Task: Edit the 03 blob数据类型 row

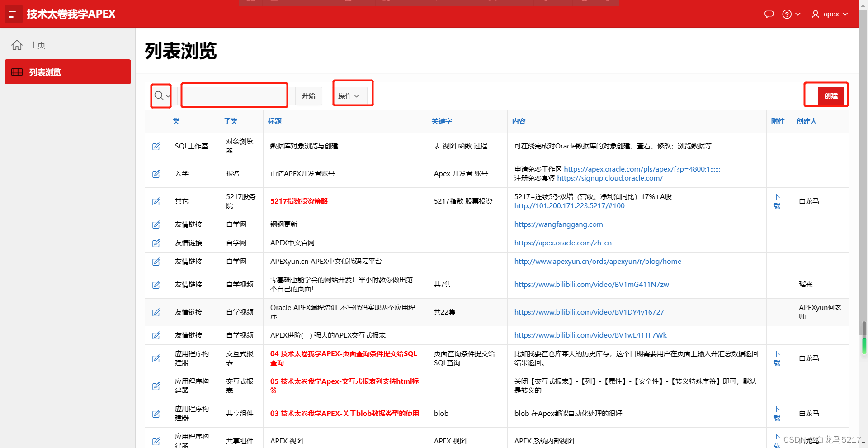Action: [156, 414]
